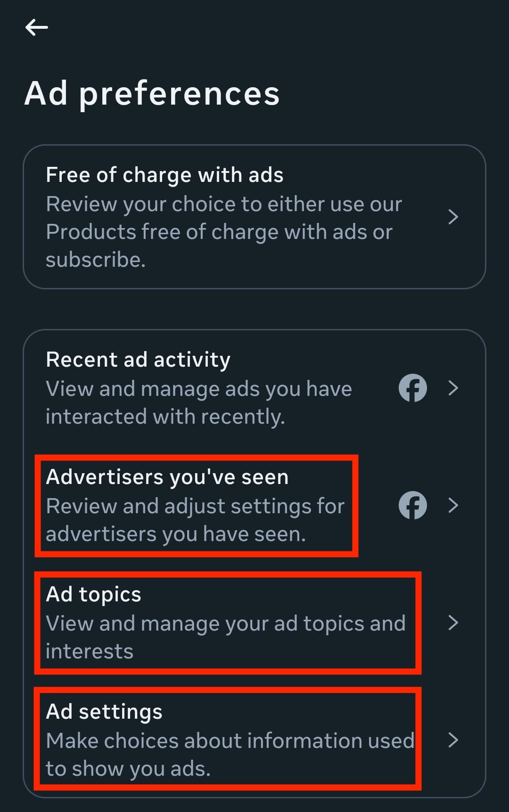Click the Ad preferences page title
Viewport: 509px width, 812px height.
[x=153, y=93]
